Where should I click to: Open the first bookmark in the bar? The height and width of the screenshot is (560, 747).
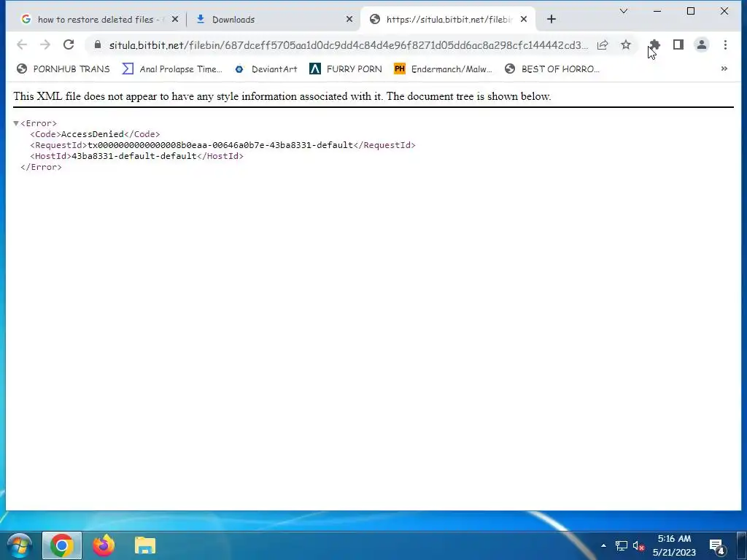(x=63, y=69)
